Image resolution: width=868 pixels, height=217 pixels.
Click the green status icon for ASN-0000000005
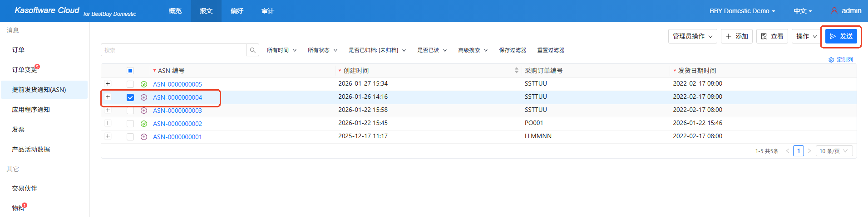pyautogui.click(x=144, y=84)
